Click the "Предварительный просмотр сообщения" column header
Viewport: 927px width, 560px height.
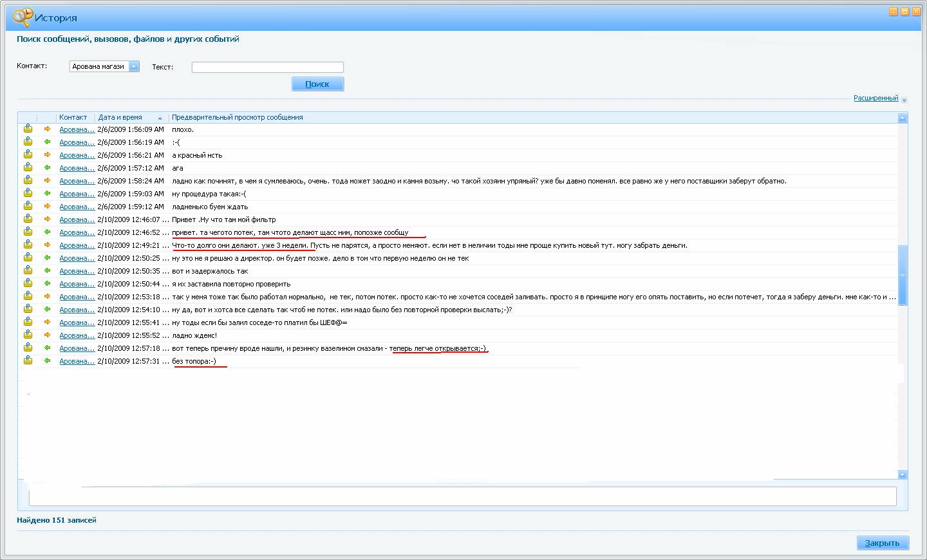tap(237, 117)
